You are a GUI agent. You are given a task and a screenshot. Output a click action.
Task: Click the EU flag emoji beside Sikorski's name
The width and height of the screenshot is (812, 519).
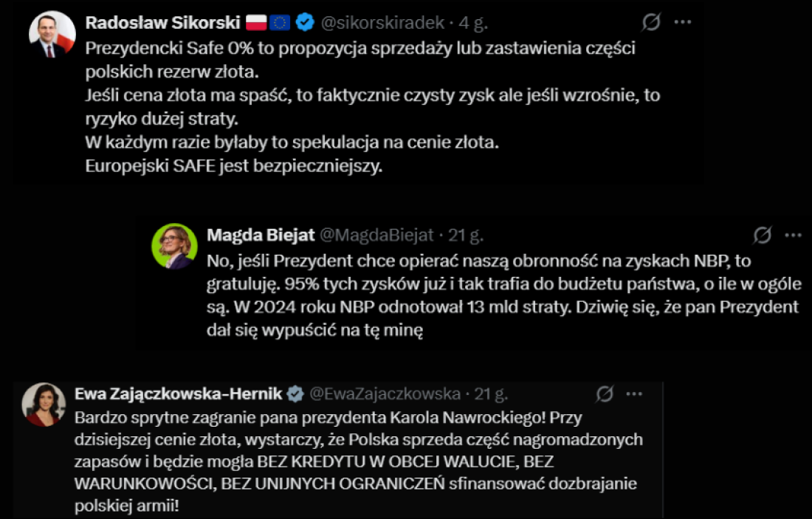click(280, 23)
